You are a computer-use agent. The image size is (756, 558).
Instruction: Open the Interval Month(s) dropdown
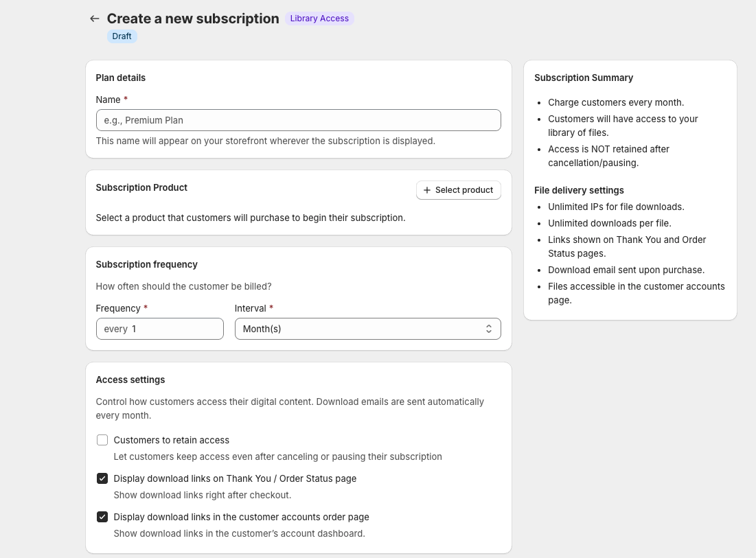tap(367, 329)
